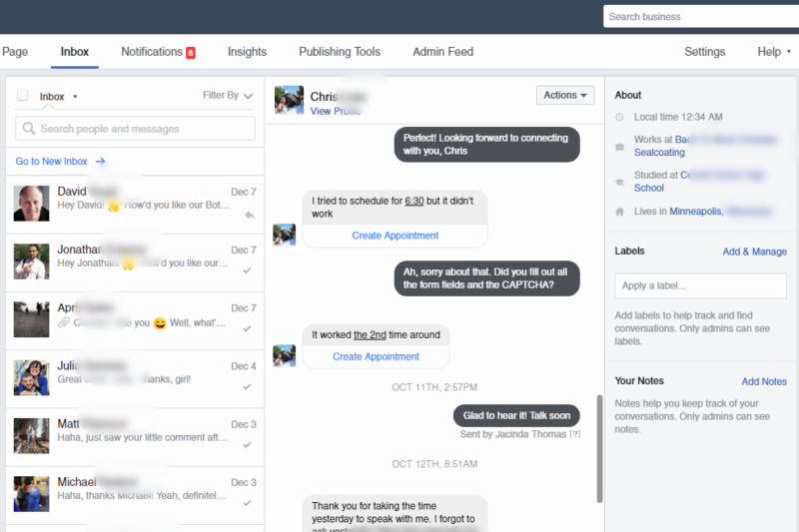Viewport: 799px width, 532px height.
Task: Click the reply arrow icon on David's message
Action: tap(249, 215)
